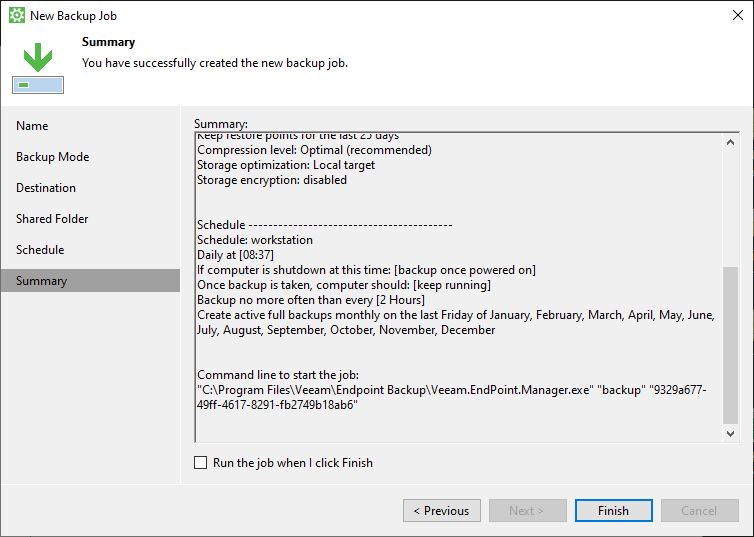The image size is (754, 537).
Task: Click the summary scrollbar up arrow
Action: coord(730,142)
